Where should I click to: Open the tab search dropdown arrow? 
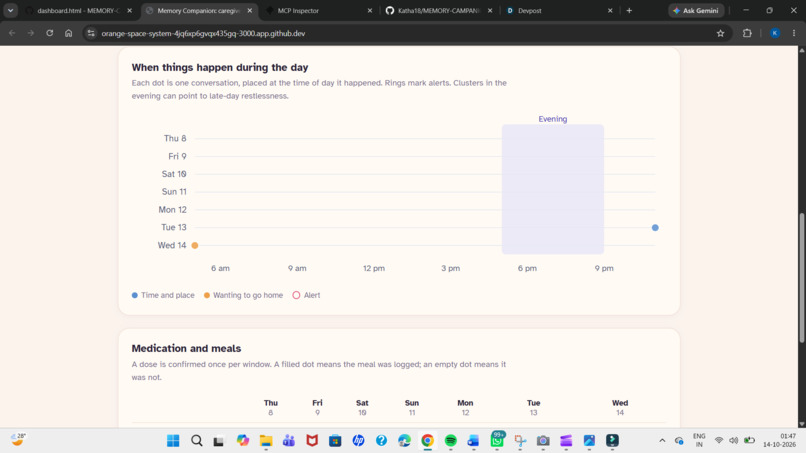click(x=10, y=10)
